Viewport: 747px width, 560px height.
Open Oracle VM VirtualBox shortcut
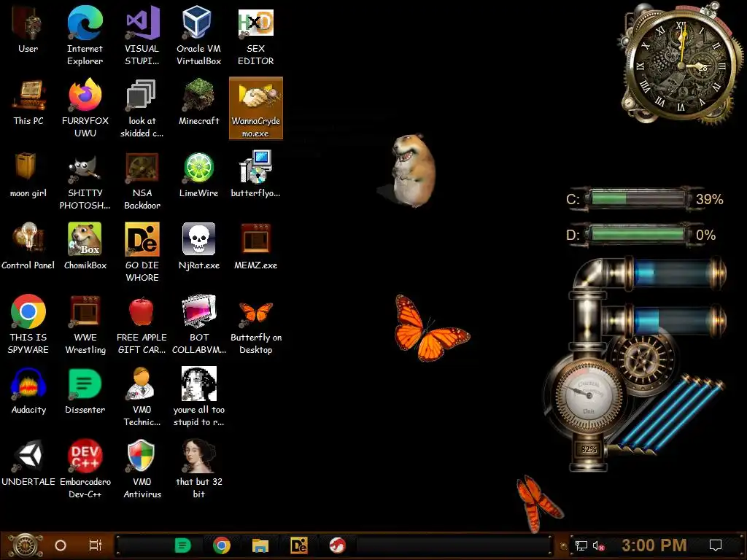(x=198, y=36)
